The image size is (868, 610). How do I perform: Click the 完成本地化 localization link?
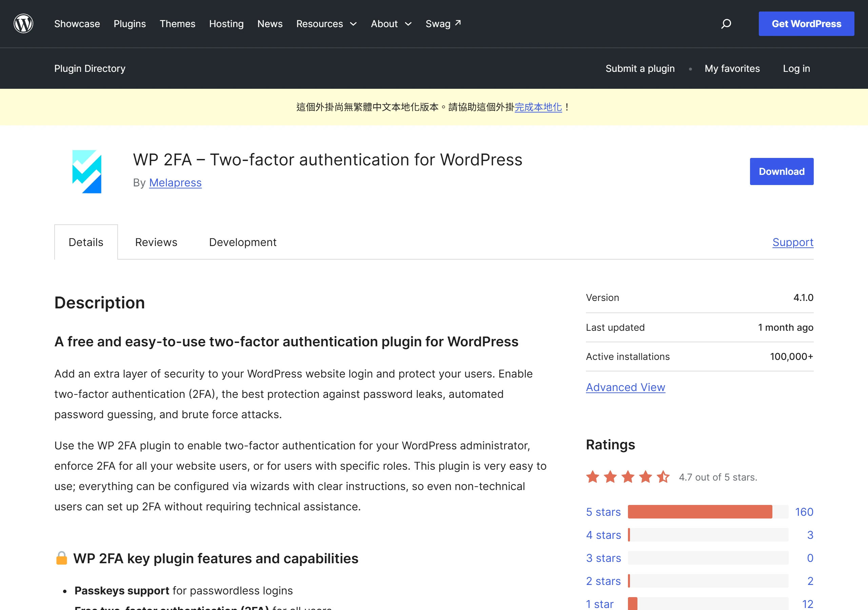(538, 107)
